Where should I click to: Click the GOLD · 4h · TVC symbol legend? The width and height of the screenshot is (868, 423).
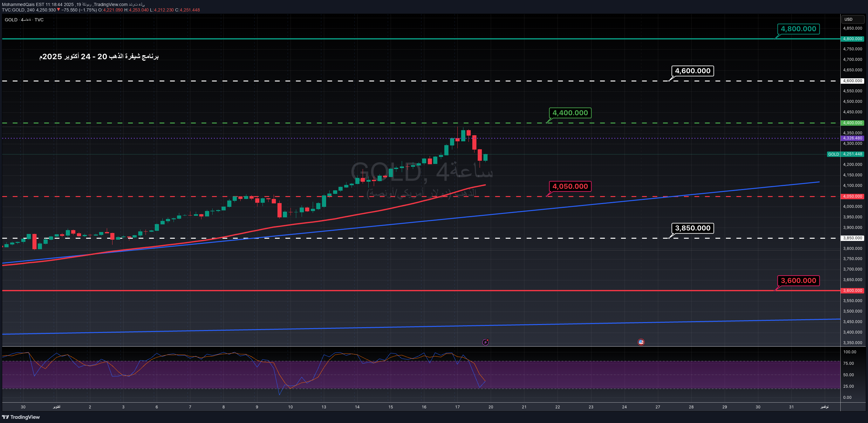point(24,19)
